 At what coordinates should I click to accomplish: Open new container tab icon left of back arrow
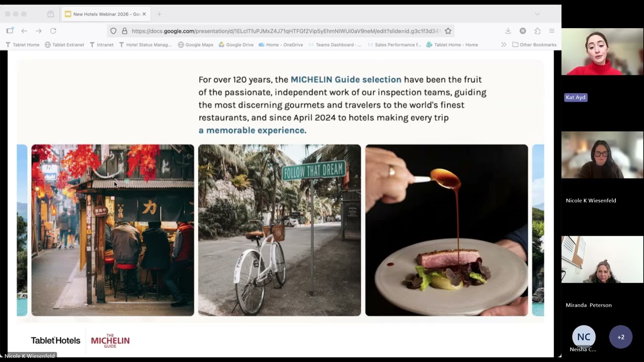click(10, 31)
